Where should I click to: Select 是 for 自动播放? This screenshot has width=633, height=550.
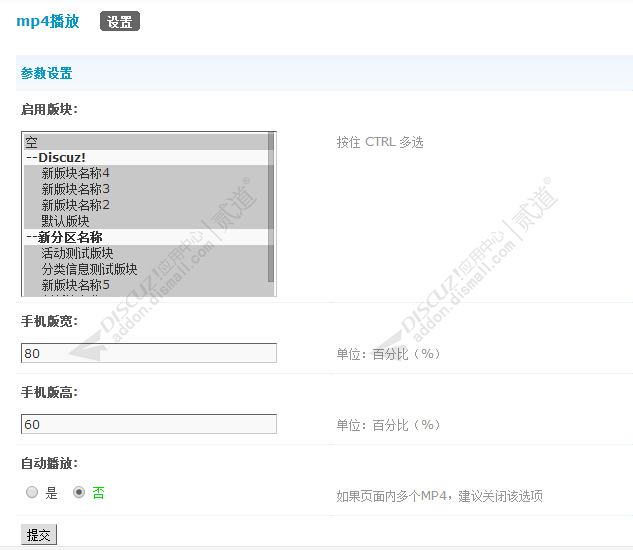pyautogui.click(x=32, y=492)
